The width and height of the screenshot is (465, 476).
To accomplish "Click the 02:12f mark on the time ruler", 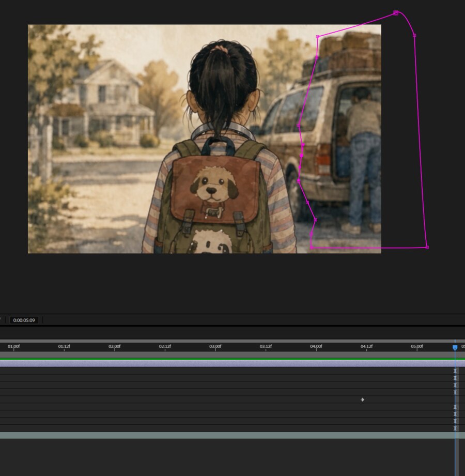I will coord(165,346).
